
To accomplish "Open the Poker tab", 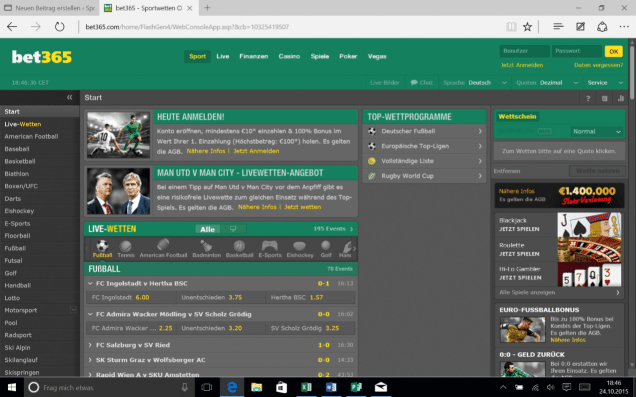I will 348,56.
